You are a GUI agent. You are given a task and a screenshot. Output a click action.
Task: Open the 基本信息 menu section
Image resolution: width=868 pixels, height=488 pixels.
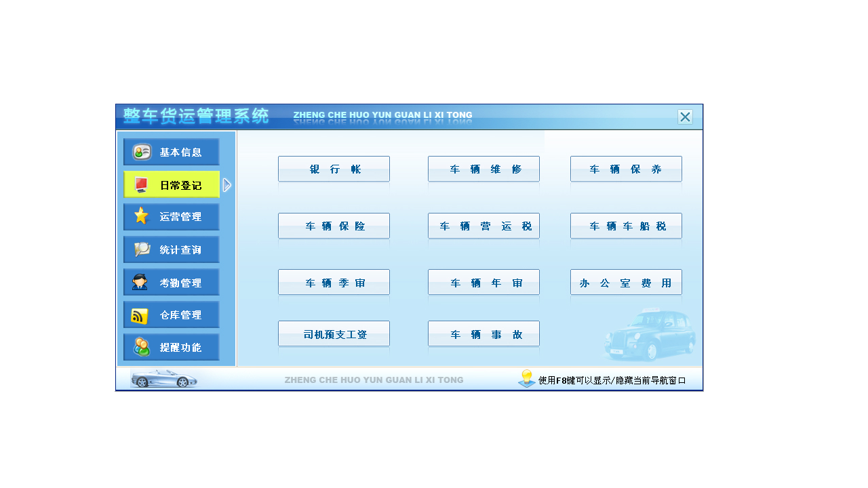point(172,152)
